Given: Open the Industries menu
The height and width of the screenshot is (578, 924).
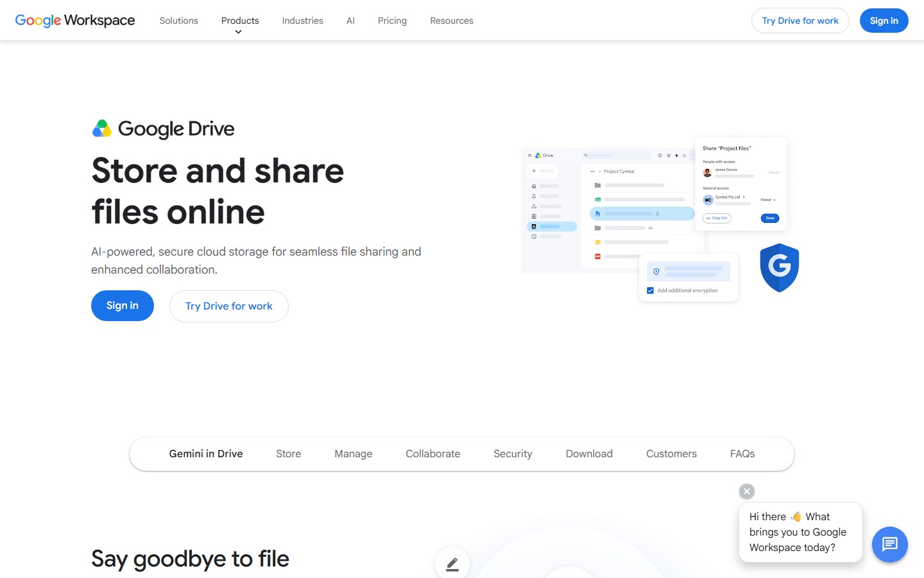Looking at the screenshot, I should pos(302,21).
